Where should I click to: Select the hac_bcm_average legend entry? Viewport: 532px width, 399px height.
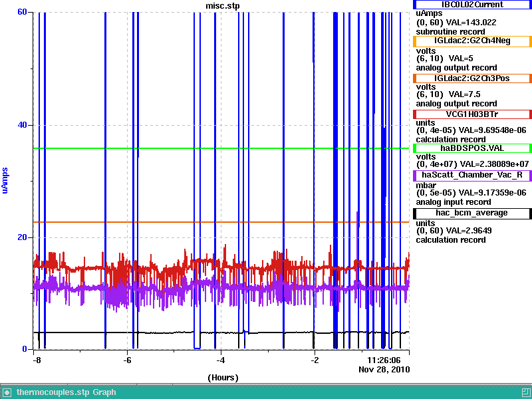[x=472, y=213]
